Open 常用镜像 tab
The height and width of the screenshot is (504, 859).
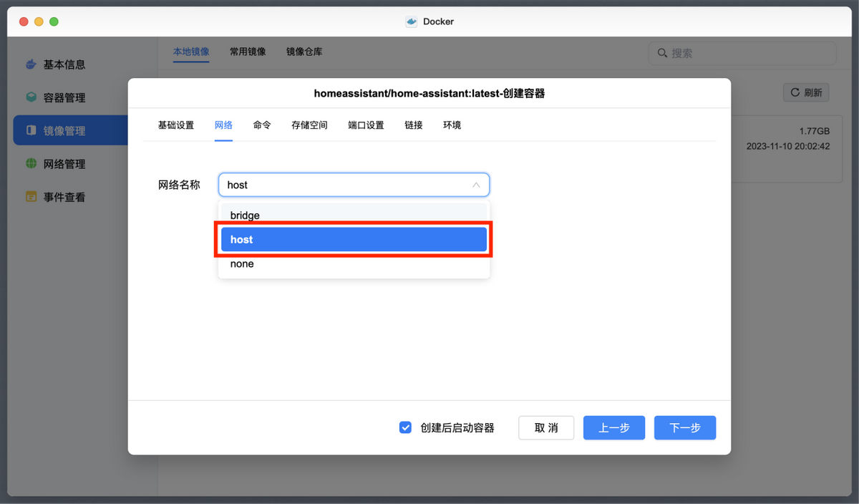coord(248,52)
